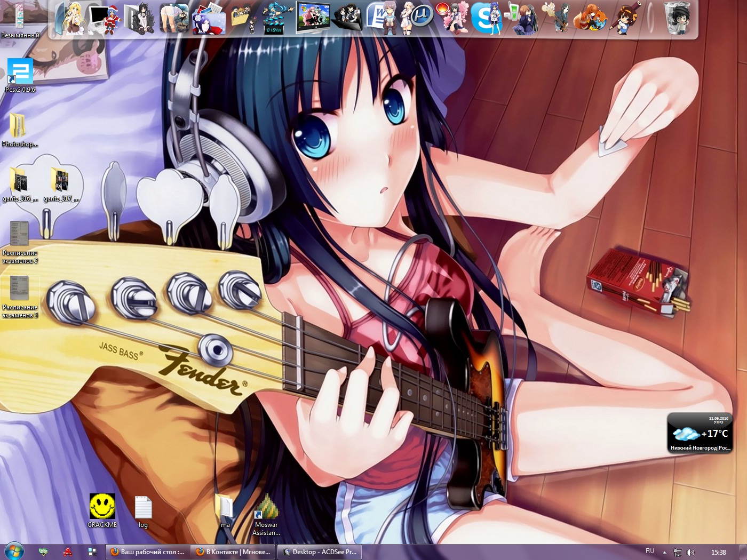This screenshot has width=747, height=560.
Task: Open the gantz_317 folder icon
Action: click(x=61, y=185)
